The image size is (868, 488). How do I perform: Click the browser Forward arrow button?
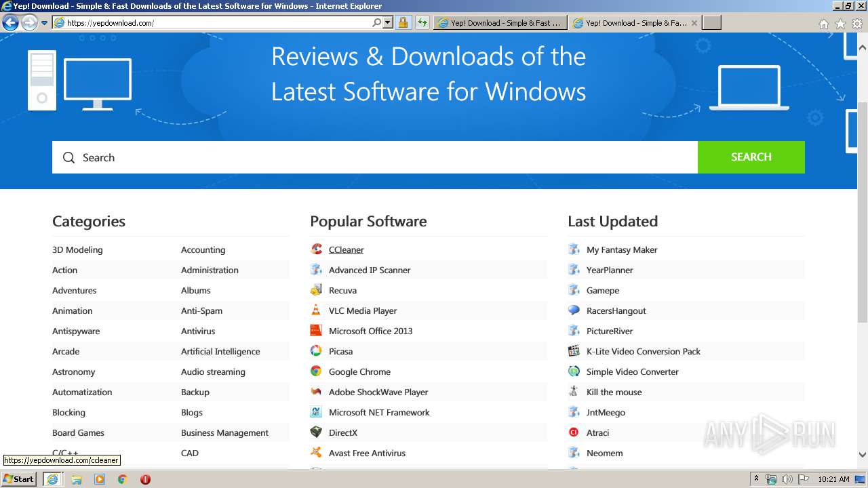[x=29, y=22]
